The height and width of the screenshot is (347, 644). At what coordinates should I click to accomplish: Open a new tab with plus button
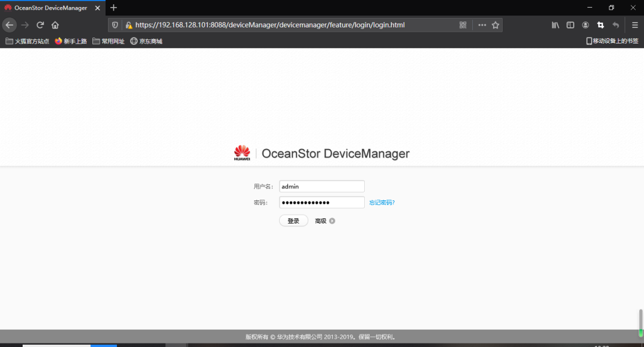(x=114, y=8)
